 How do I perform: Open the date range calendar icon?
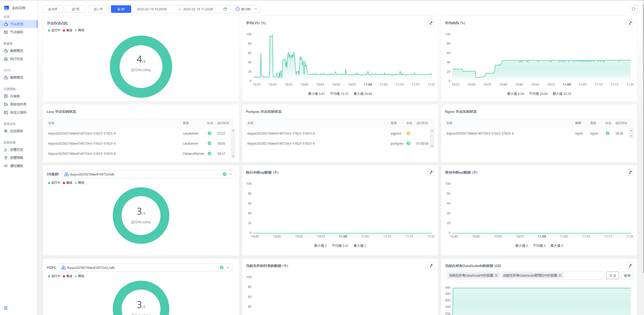point(225,9)
